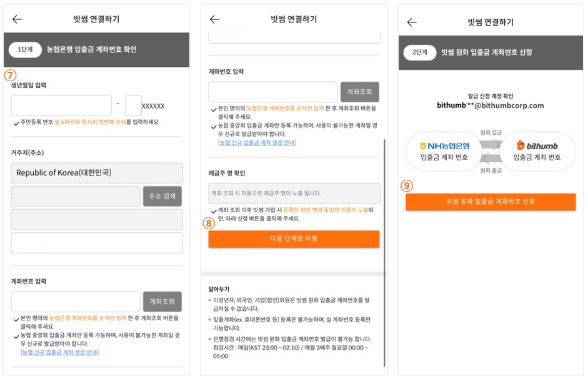The width and height of the screenshot is (588, 379).
Task: Open 농협 신규 입출금 계좌 생성 안내 link on 1단계 screen
Action: coord(59,352)
